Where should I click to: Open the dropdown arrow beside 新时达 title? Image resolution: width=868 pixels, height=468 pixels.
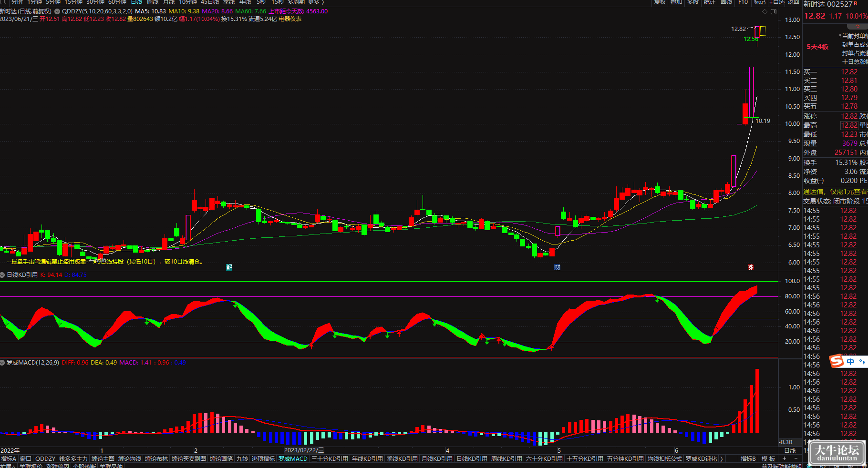tap(57, 11)
